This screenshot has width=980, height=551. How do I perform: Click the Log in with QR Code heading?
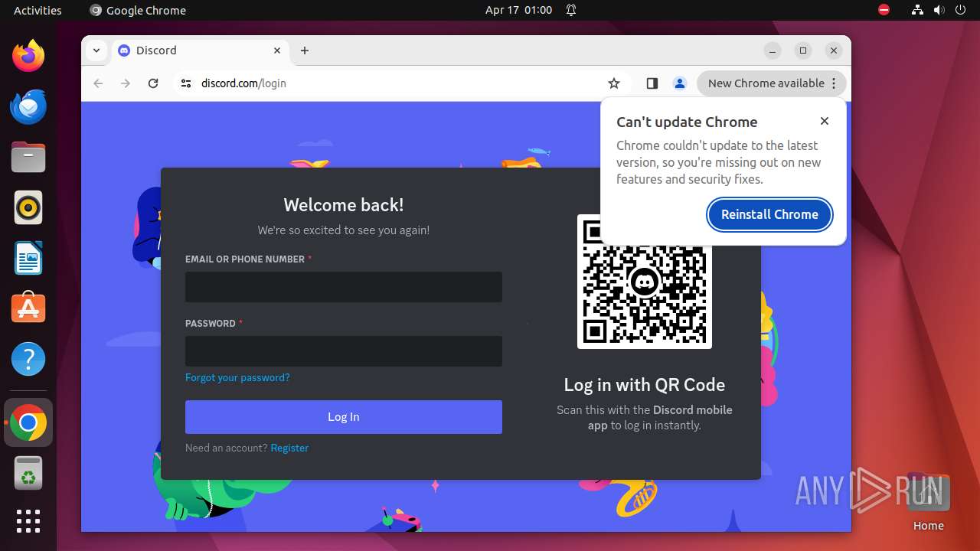[645, 385]
